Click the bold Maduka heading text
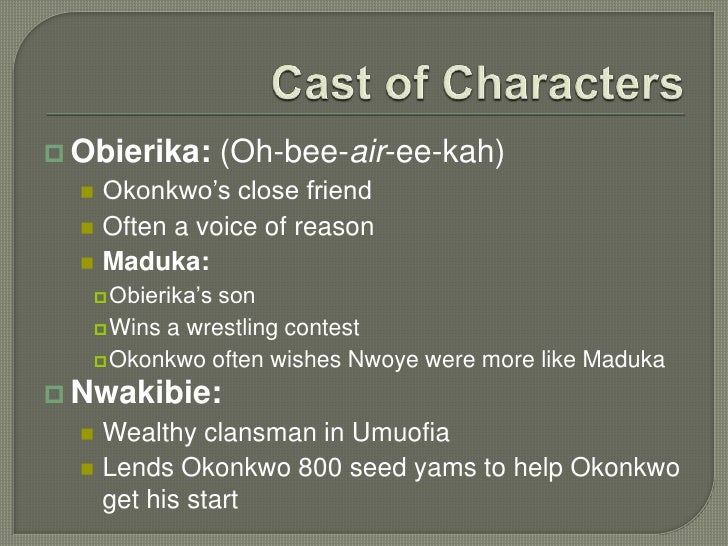 (x=156, y=261)
